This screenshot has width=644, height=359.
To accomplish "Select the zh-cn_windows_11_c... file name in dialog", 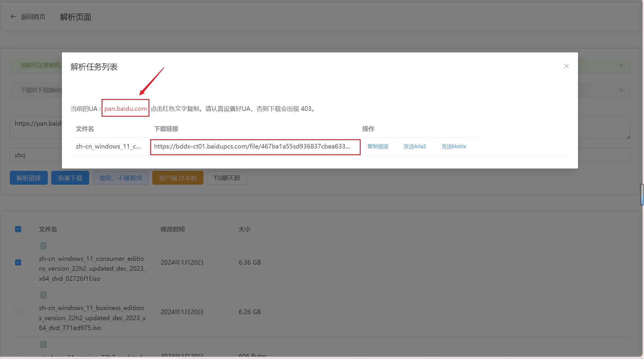I will coord(108,146).
